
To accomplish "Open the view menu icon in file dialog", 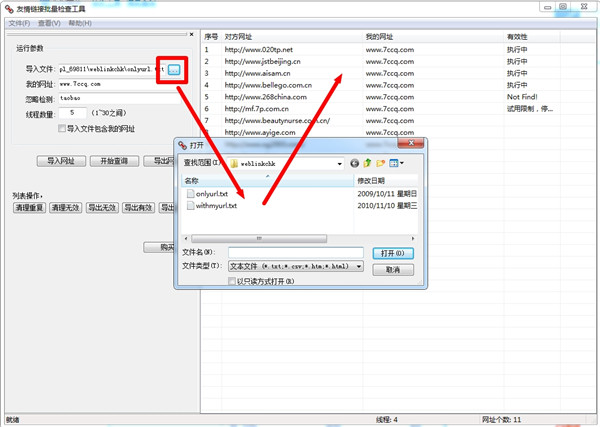I will click(396, 163).
